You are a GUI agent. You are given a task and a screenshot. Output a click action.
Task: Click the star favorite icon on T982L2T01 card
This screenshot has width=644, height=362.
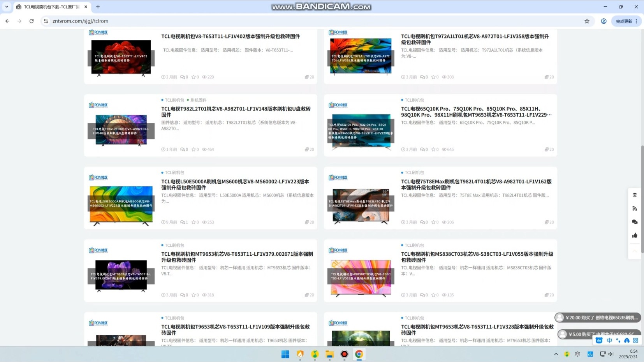click(x=193, y=149)
